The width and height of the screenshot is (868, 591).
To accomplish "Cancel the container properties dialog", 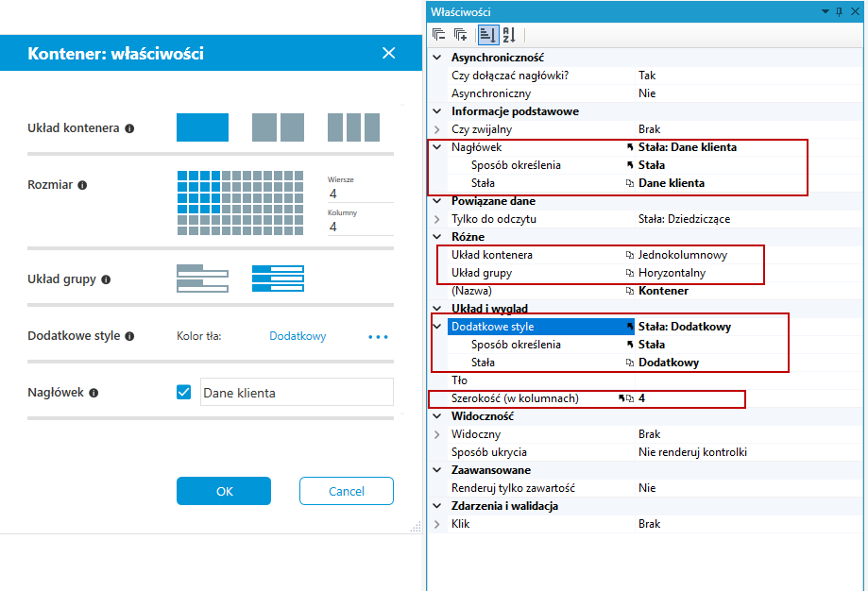I will [x=347, y=491].
